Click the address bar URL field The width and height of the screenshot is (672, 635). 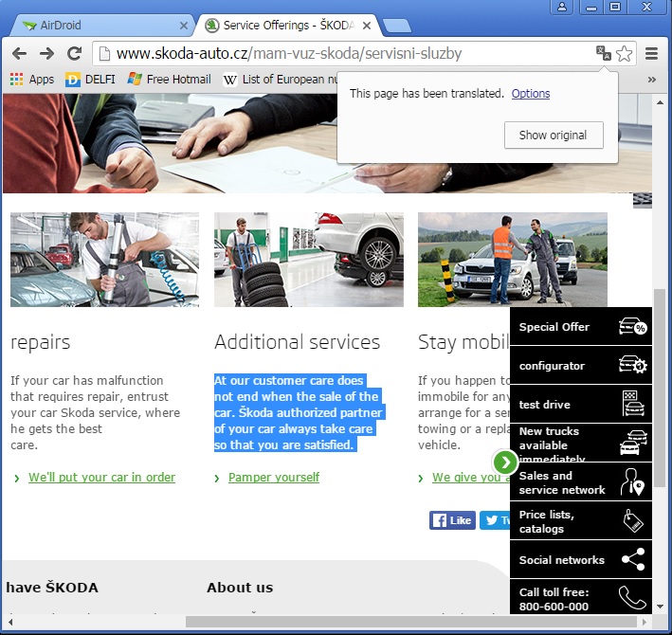pos(343,54)
